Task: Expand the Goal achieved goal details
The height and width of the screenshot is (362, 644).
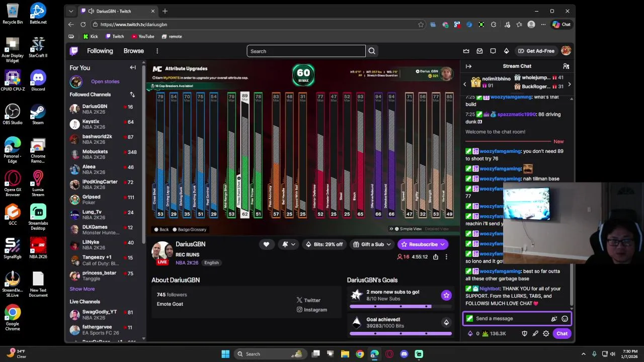Action: [x=446, y=322]
